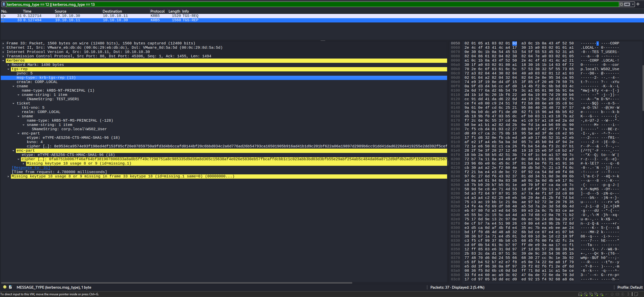Click the packet details horizontal scrollbar
This screenshot has height=297, width=644.
coord(177,283)
